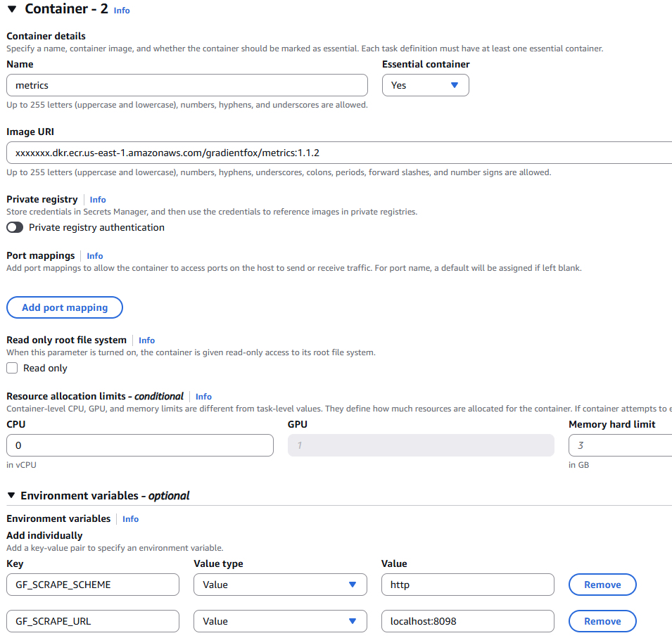Viewport: 672px width, 638px height.
Task: Click the Image URI input field
Action: [338, 153]
